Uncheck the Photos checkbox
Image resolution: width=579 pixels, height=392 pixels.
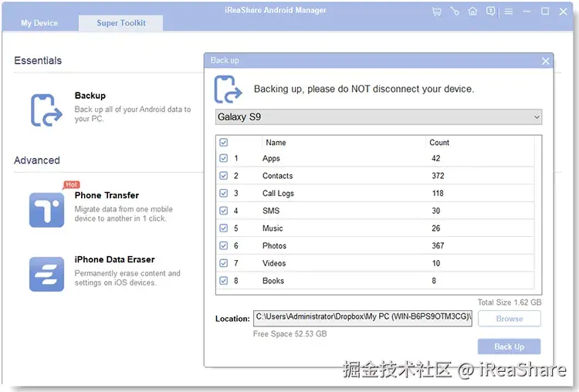click(223, 246)
